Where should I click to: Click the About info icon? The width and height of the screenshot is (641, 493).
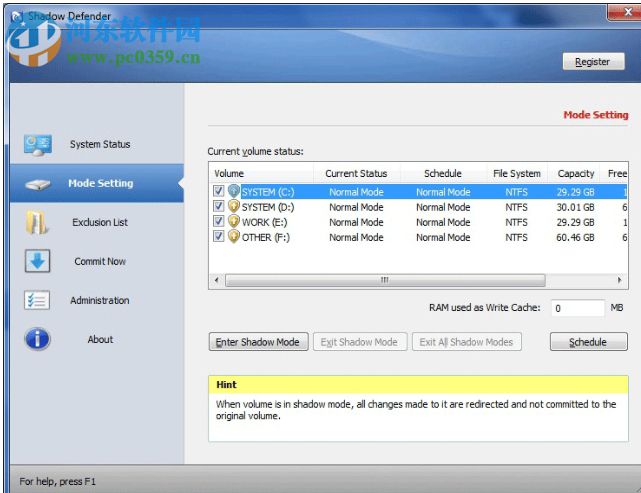(x=37, y=340)
